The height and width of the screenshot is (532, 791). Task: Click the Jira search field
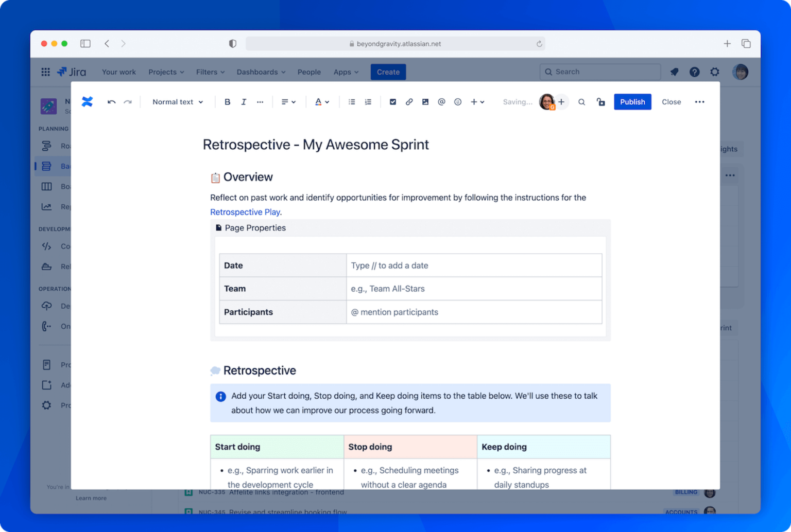coord(599,72)
